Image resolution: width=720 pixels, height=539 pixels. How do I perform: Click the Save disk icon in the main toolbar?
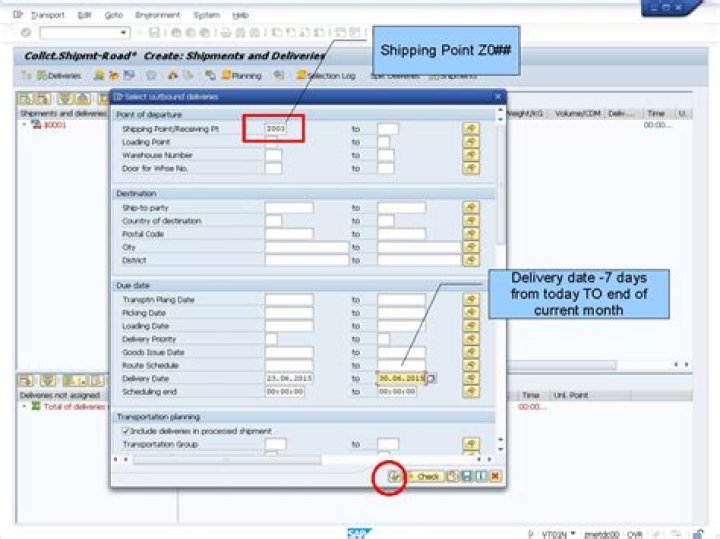click(x=154, y=33)
